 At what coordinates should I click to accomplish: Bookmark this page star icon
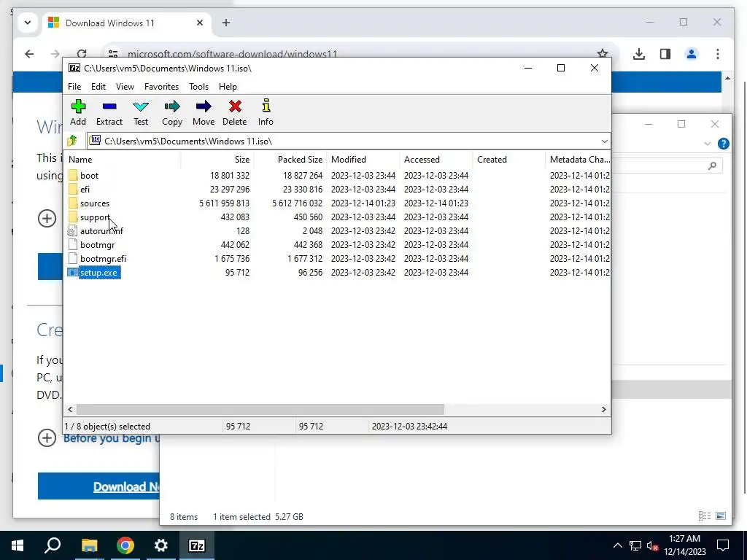point(602,54)
